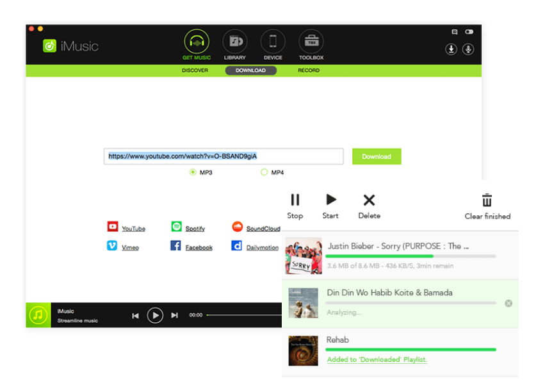Image resolution: width=538 pixels, height=392 pixels.
Task: Click the Spotify icon
Action: click(176, 227)
